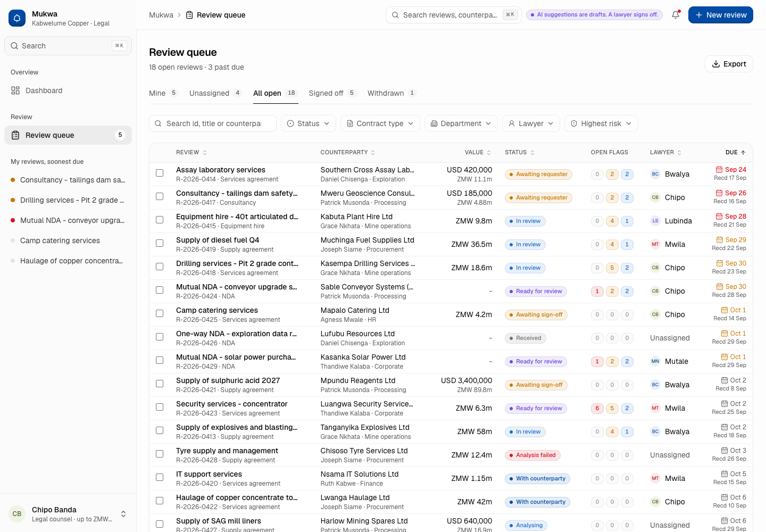Click the download icon on Export button
This screenshot has width=766, height=532.
pos(716,64)
